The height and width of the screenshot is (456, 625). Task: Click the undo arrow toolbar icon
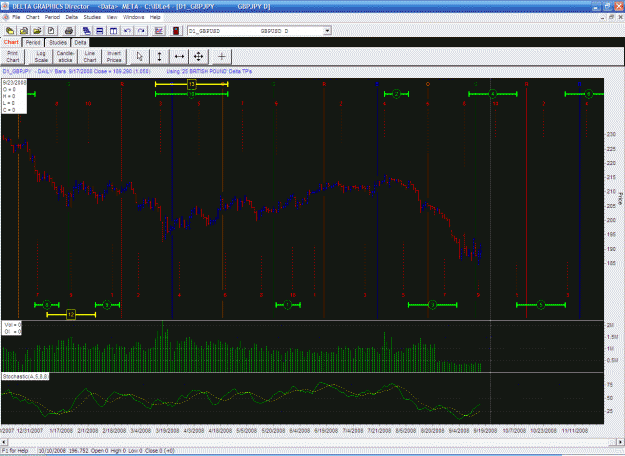[127, 31]
